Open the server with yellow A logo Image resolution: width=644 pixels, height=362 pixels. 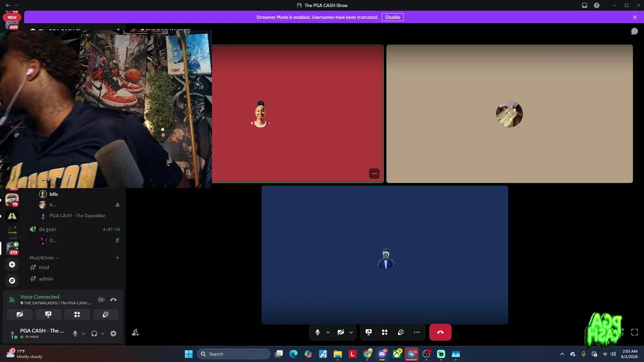pos(12,216)
